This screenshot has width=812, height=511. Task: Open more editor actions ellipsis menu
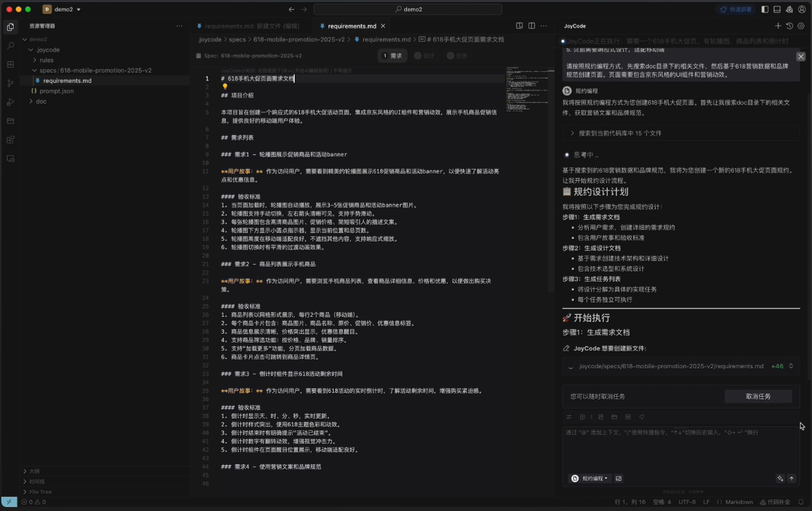(544, 26)
